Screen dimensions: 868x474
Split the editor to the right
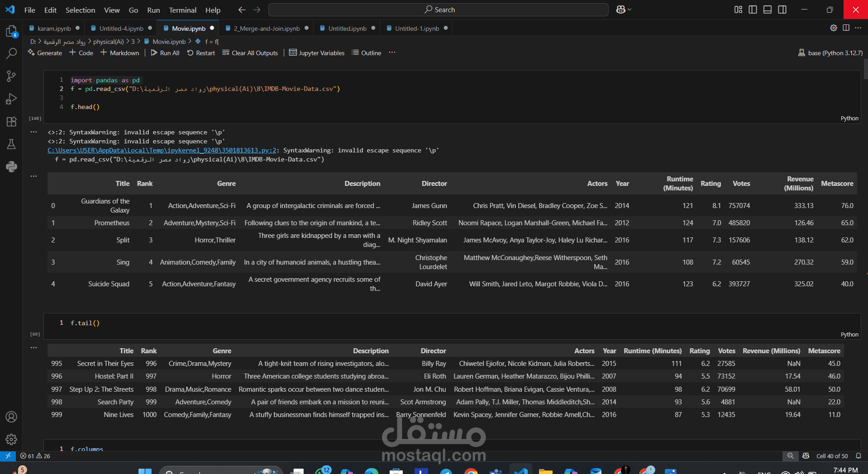(x=846, y=28)
